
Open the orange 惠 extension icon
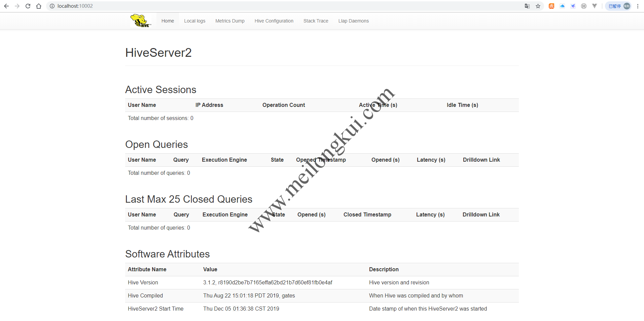[x=551, y=6]
